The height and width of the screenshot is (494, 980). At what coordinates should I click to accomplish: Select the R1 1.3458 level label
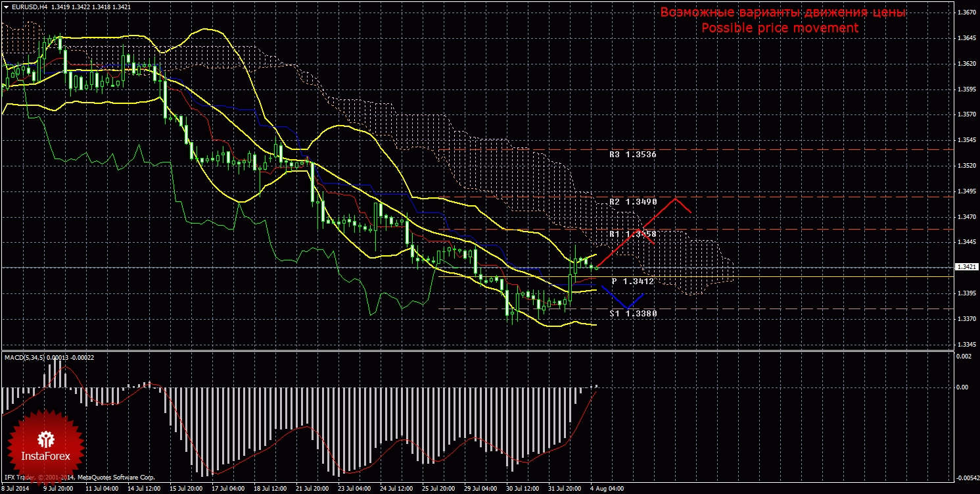pos(632,234)
